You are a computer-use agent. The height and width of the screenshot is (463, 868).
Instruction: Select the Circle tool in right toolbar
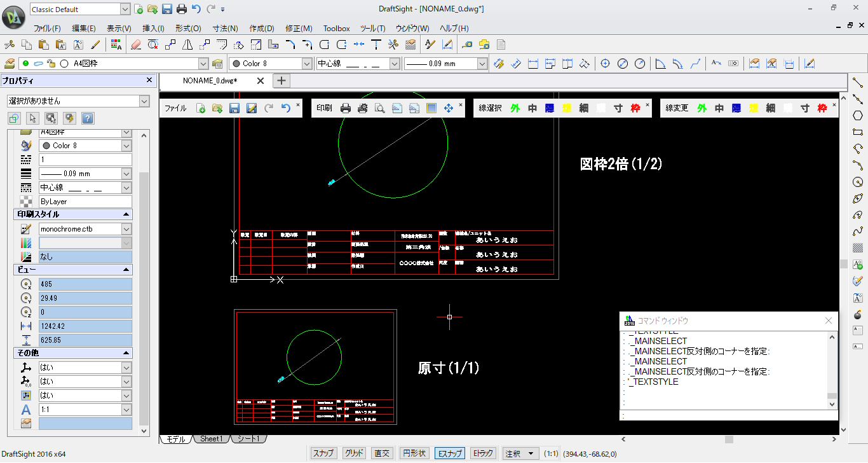(858, 182)
